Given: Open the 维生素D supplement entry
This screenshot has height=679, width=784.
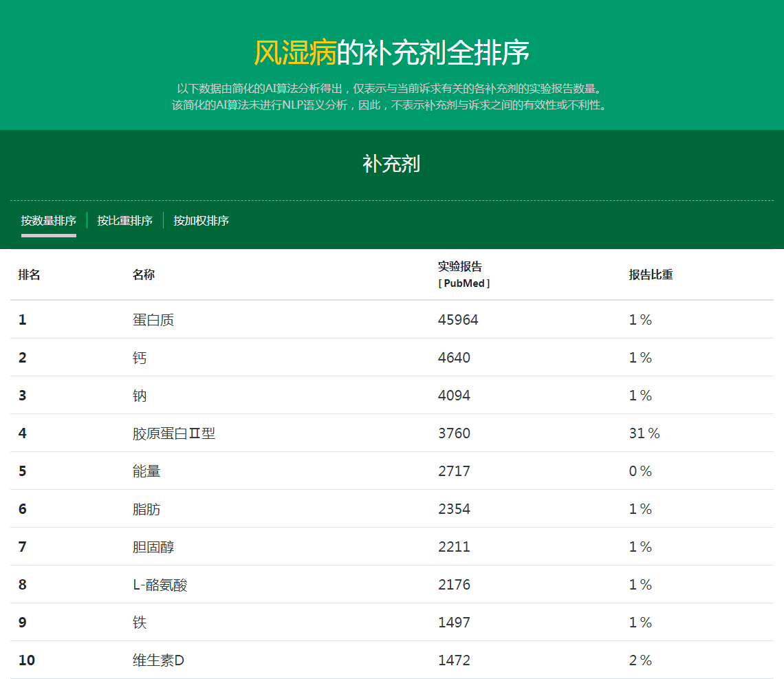Looking at the screenshot, I should tap(158, 660).
